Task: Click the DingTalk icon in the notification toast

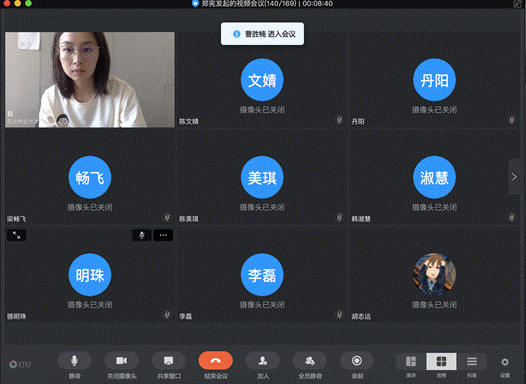Action: [236, 34]
